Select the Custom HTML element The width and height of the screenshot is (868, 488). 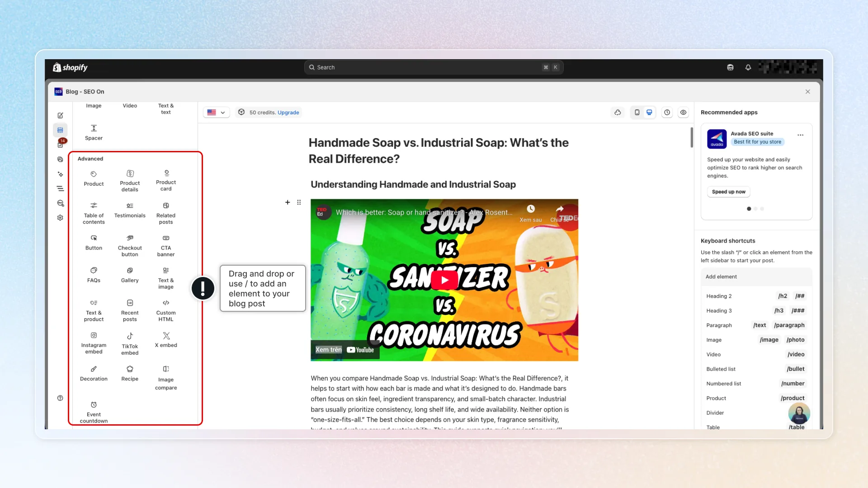(166, 311)
